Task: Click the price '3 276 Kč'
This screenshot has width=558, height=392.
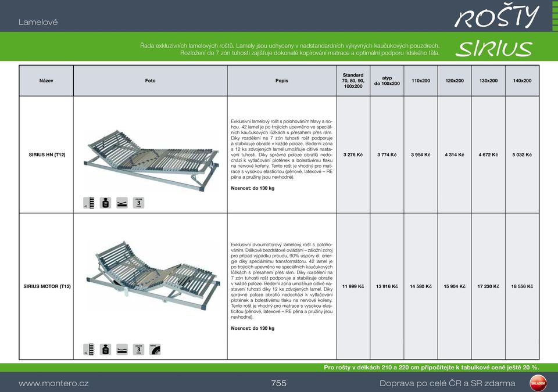Action: point(353,154)
